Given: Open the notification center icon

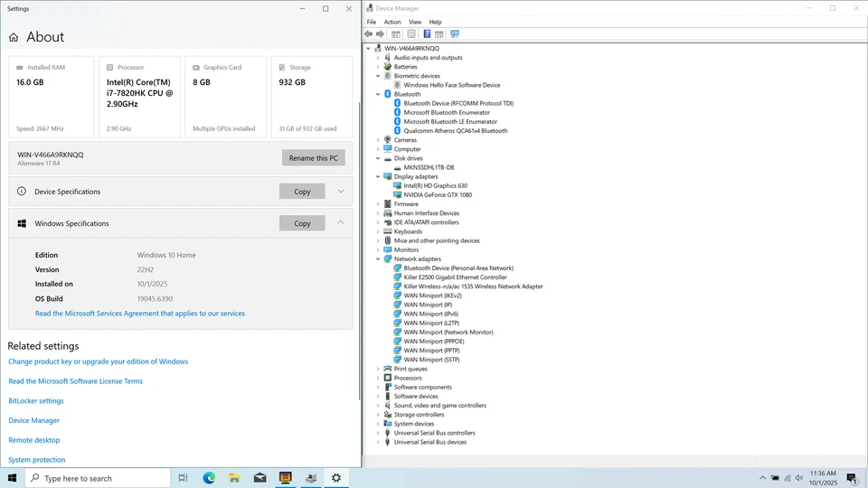Looking at the screenshot, I should pos(853,478).
